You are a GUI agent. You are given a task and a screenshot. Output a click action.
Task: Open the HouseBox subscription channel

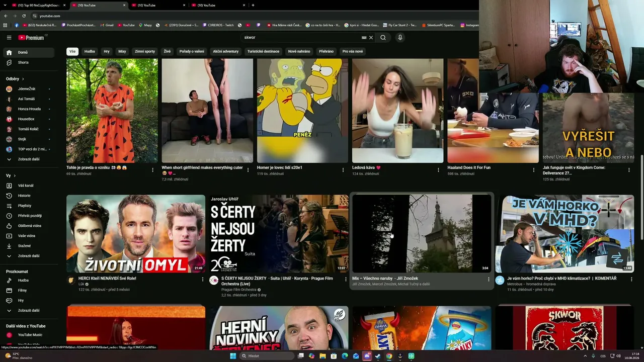click(x=29, y=119)
